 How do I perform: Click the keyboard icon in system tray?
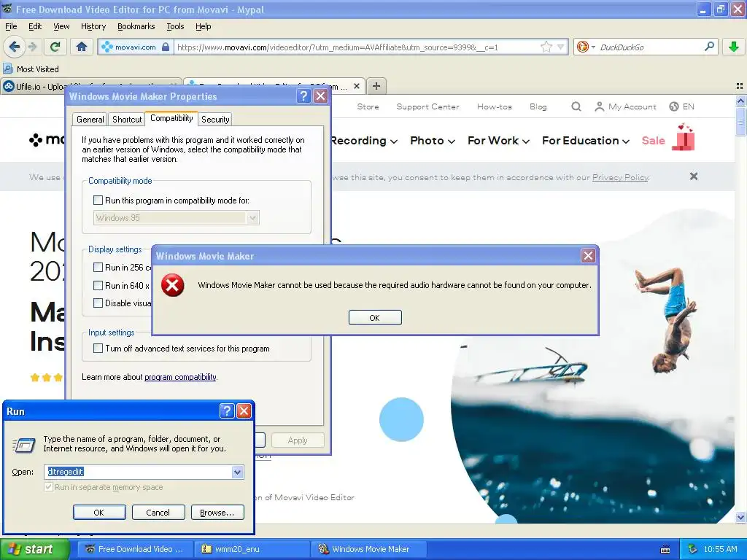[665, 550]
